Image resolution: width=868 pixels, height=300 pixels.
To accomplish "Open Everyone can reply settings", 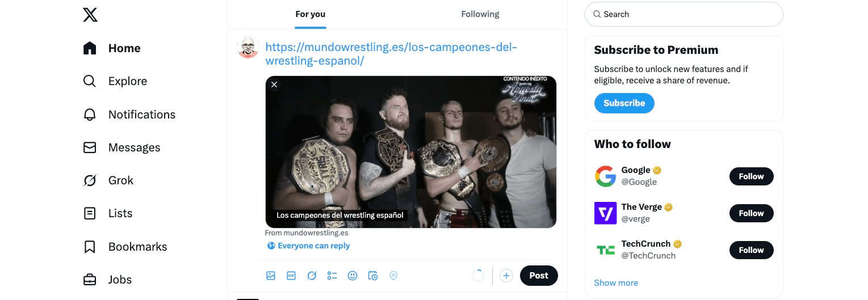I will (x=308, y=246).
